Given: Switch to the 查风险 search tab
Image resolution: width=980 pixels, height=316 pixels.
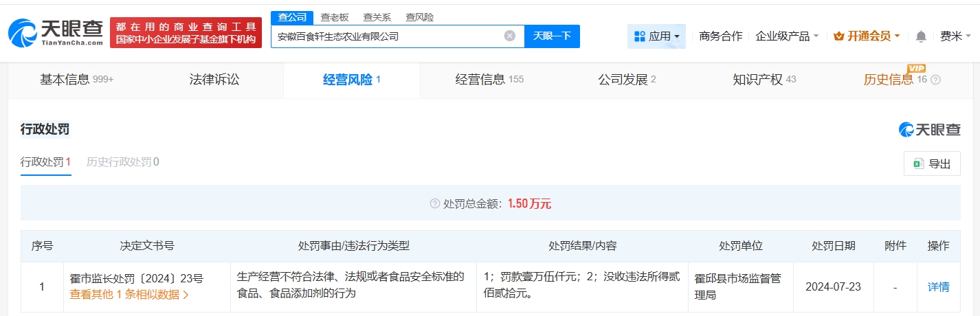Looking at the screenshot, I should pyautogui.click(x=419, y=17).
